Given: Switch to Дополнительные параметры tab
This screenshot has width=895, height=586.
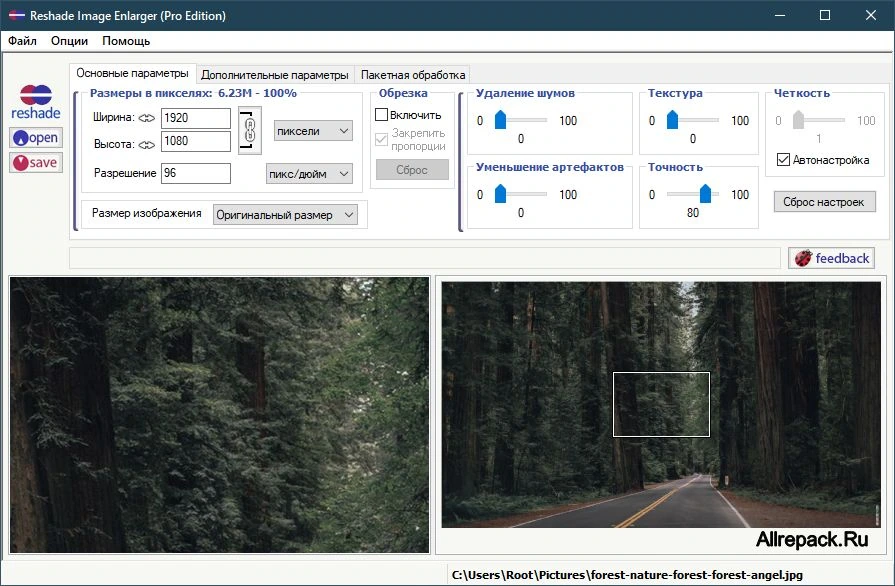Looking at the screenshot, I should 275,75.
